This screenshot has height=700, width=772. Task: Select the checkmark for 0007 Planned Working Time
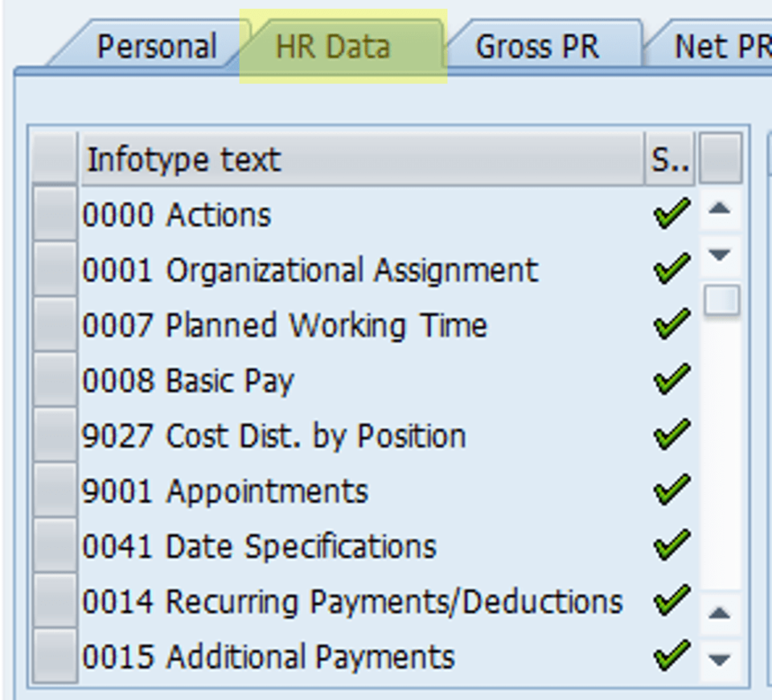pyautogui.click(x=670, y=323)
